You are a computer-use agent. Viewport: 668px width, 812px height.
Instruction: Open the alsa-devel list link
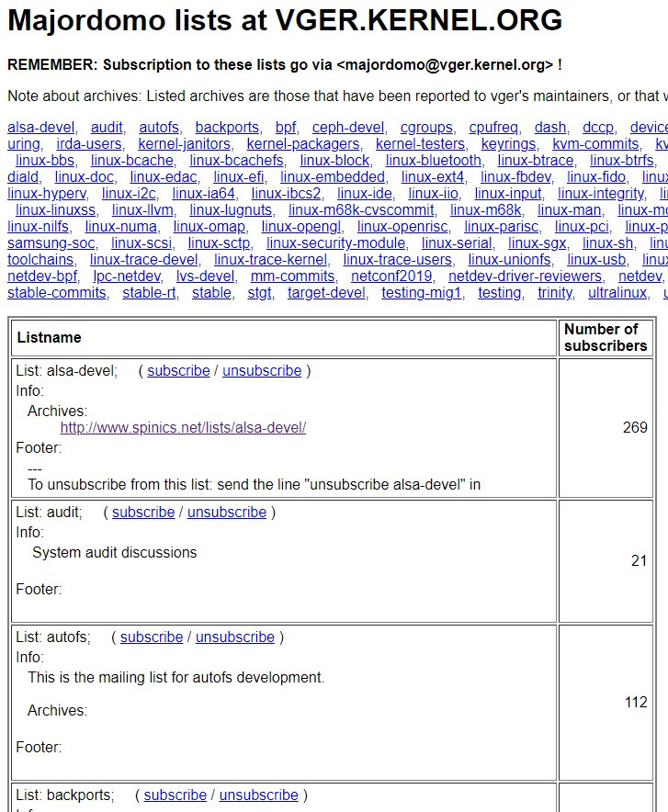tap(41, 128)
